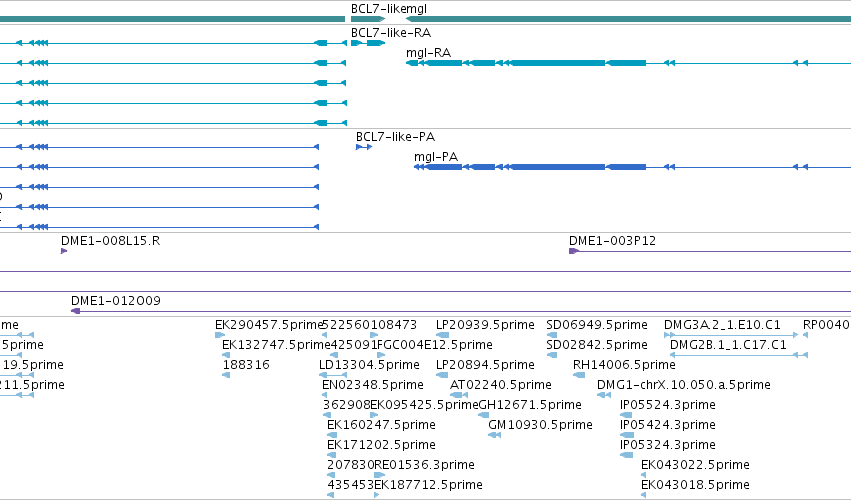Click the IP05524.3prime EST label
Screen dimensions: 851x500
668,405
